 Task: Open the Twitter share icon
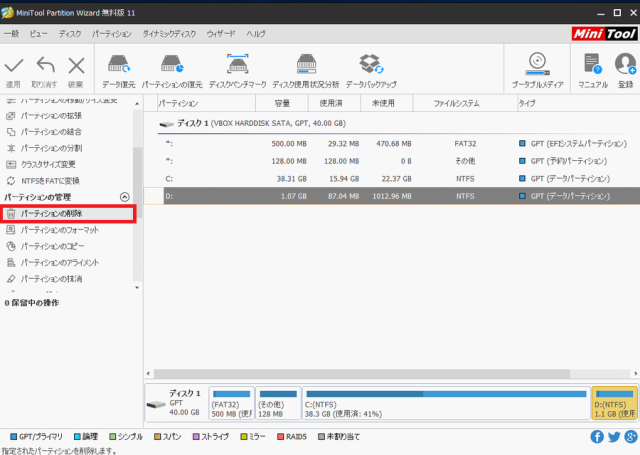614,437
